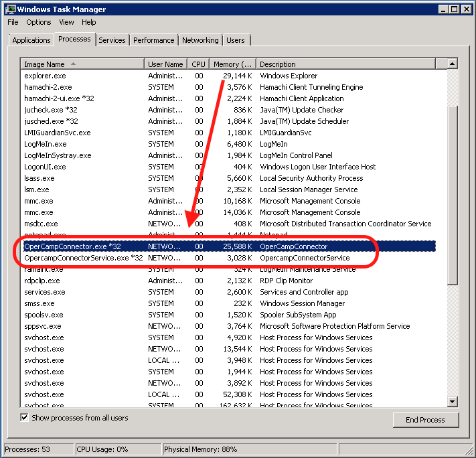476x458 pixels.
Task: Switch to the Networking tab
Action: point(200,40)
